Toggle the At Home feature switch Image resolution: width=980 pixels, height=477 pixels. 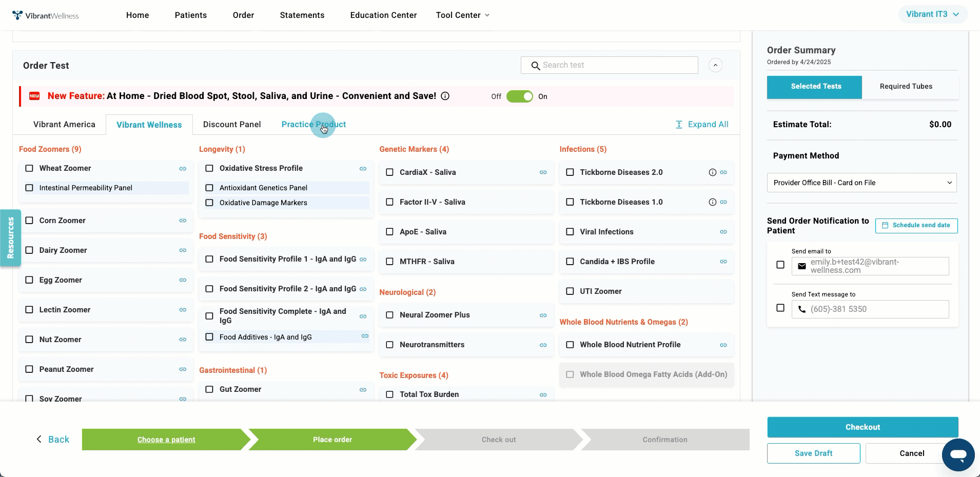(519, 96)
